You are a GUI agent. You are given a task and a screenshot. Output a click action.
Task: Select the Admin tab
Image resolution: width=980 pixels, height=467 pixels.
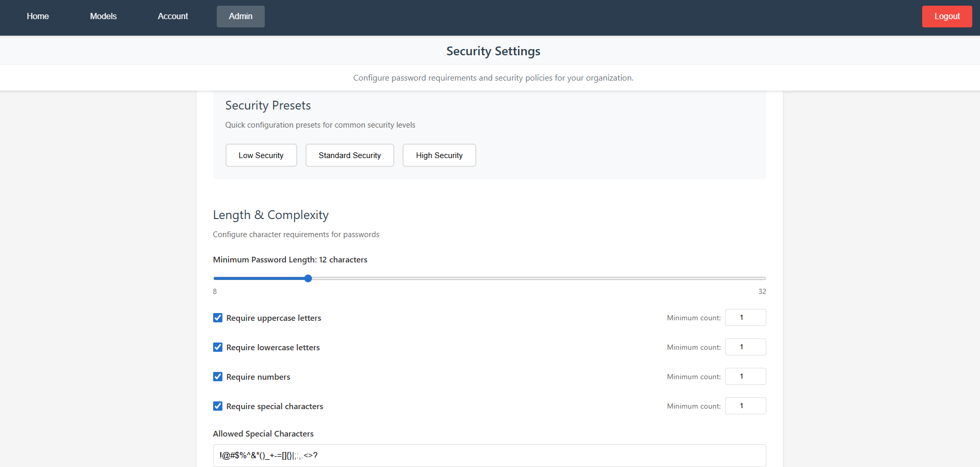click(x=240, y=16)
